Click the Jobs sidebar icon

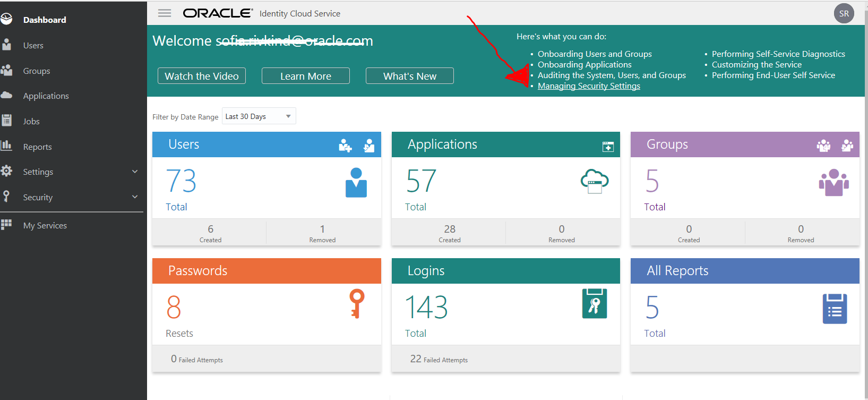tap(6, 121)
